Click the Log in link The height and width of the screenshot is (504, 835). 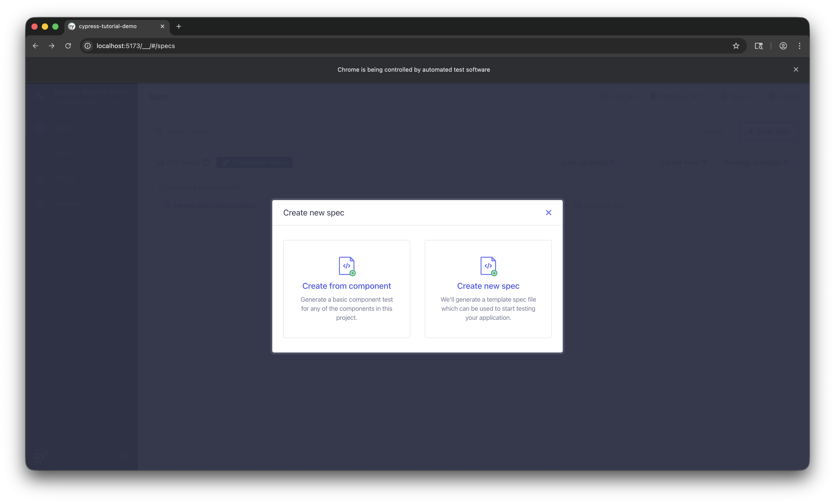(783, 97)
